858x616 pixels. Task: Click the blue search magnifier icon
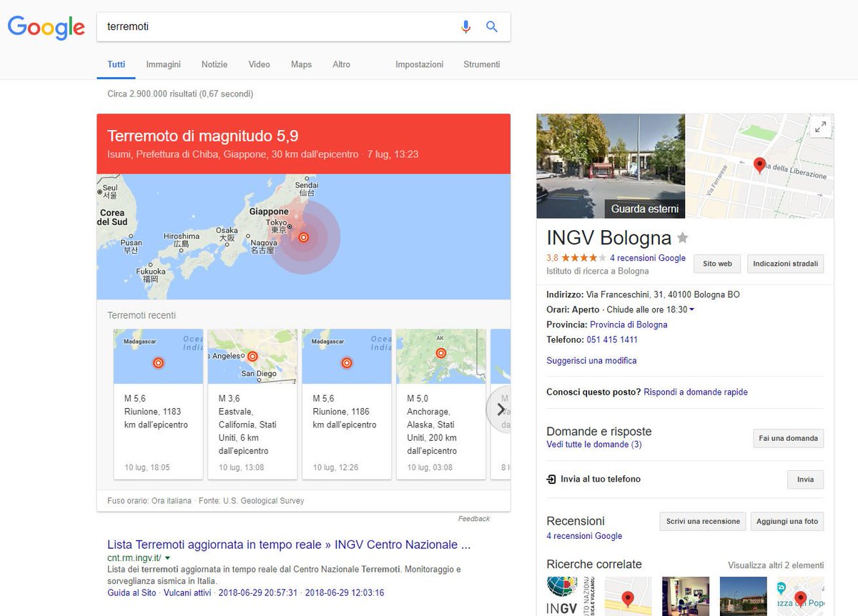(x=492, y=26)
